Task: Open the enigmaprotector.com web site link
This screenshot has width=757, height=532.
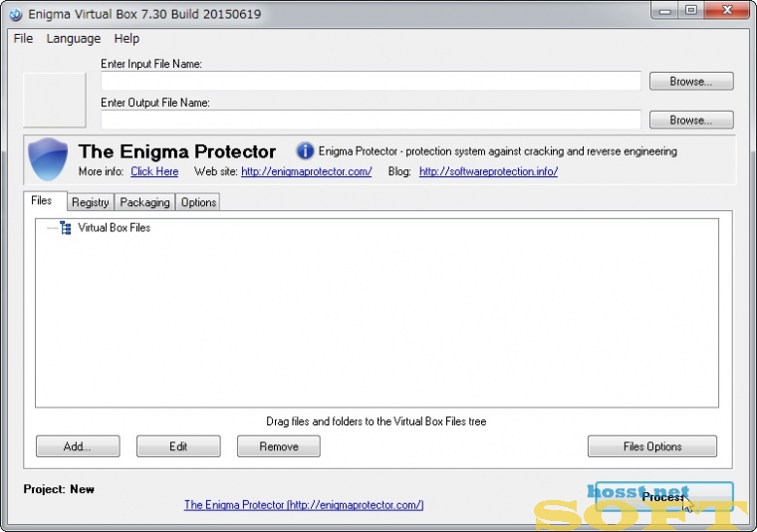Action: [307, 171]
